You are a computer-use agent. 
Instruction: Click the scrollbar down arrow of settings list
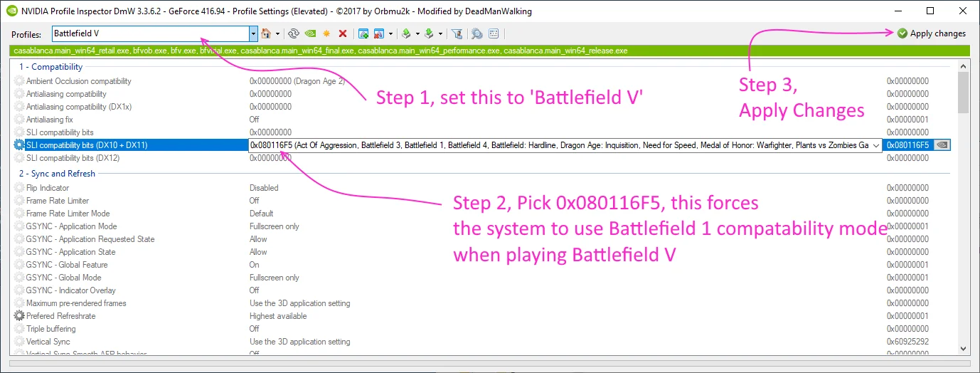click(x=964, y=348)
